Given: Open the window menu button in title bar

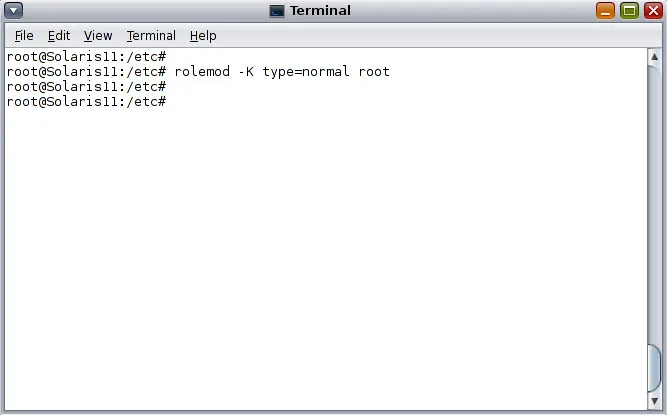Looking at the screenshot, I should (x=14, y=11).
